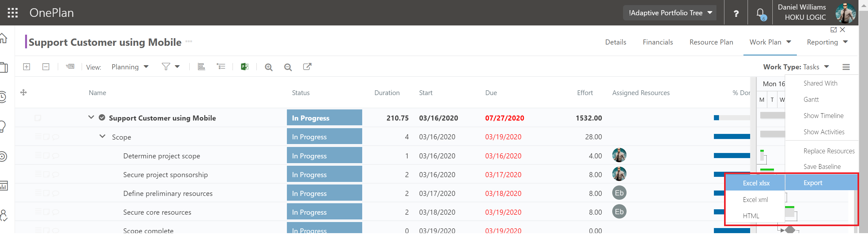Click the outdent task toolbar icon
The width and height of the screenshot is (868, 236).
click(70, 66)
